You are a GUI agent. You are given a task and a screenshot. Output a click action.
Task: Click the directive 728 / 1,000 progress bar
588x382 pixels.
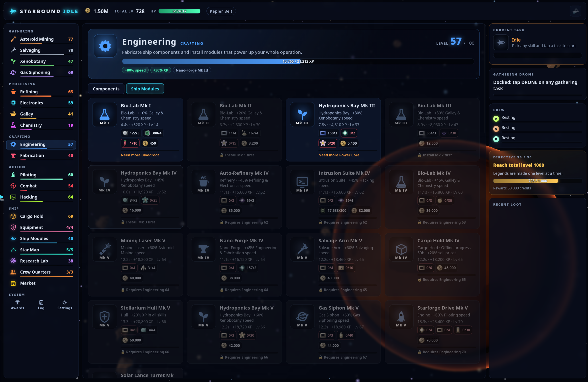[538, 181]
